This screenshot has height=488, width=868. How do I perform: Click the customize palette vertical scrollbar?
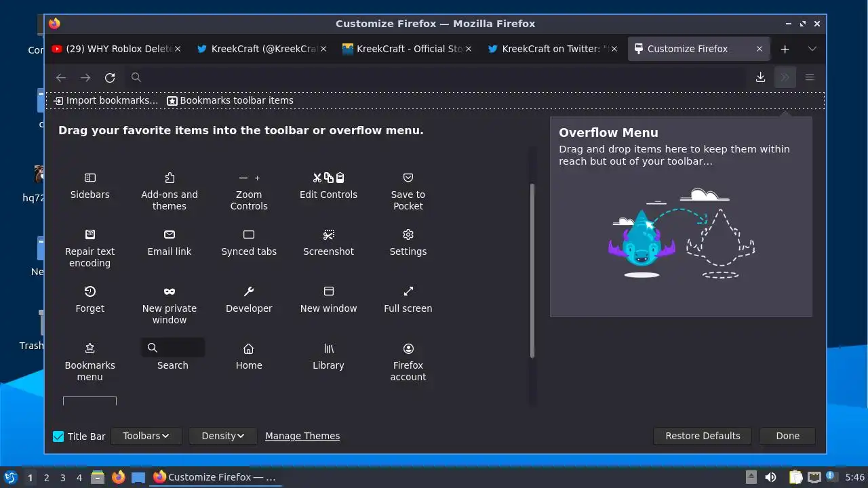click(x=532, y=271)
